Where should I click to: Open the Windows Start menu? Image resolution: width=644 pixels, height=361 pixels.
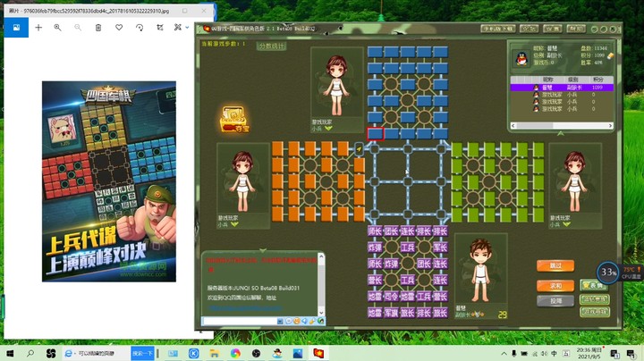(x=10, y=353)
